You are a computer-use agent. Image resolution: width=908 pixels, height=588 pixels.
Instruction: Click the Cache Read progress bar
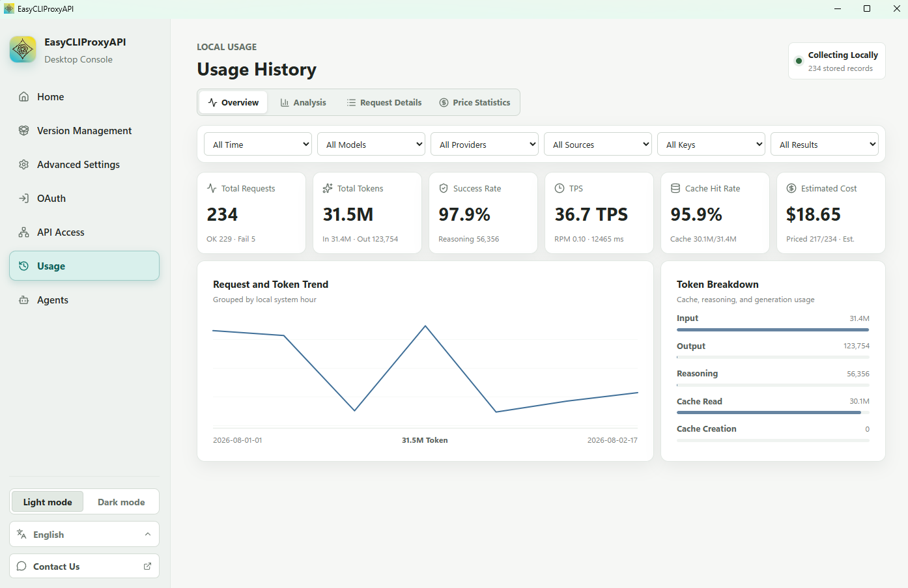[x=773, y=412]
